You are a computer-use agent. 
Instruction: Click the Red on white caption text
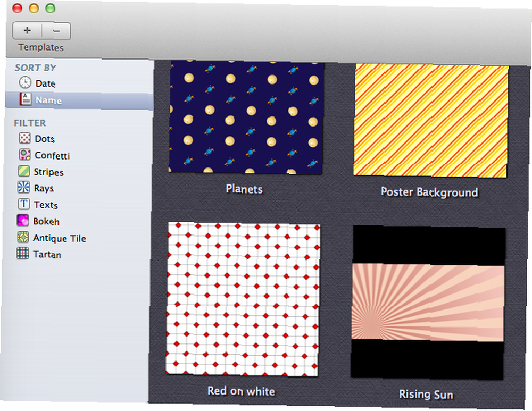click(x=241, y=391)
